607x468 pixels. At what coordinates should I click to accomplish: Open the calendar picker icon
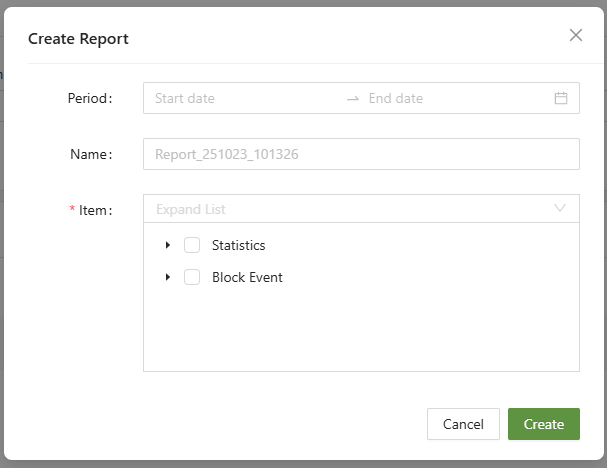click(x=561, y=98)
